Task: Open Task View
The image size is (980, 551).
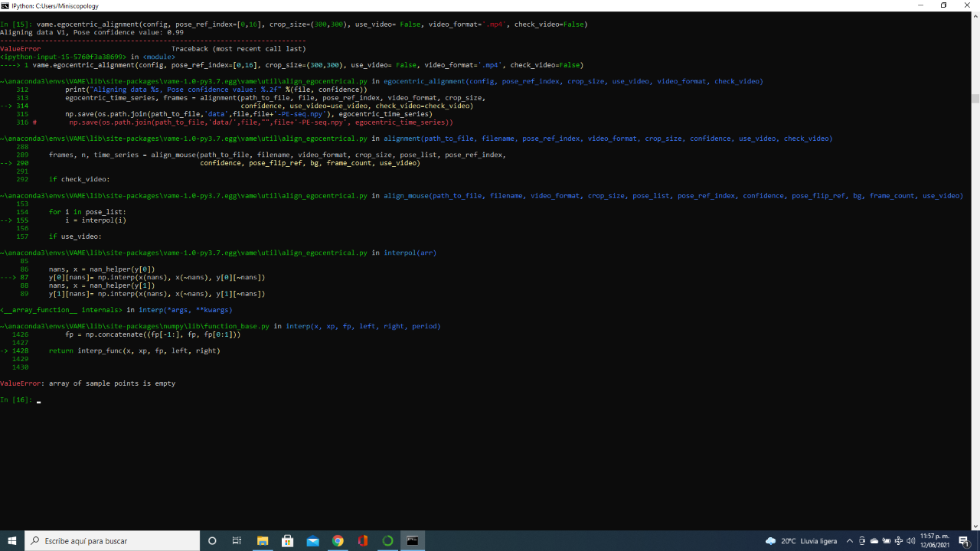Action: click(237, 540)
